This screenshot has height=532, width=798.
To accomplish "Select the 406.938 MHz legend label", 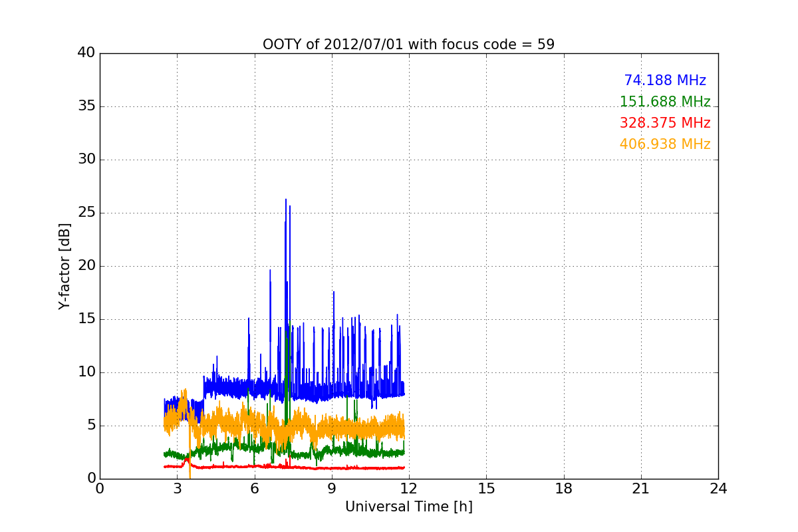I will click(x=665, y=144).
